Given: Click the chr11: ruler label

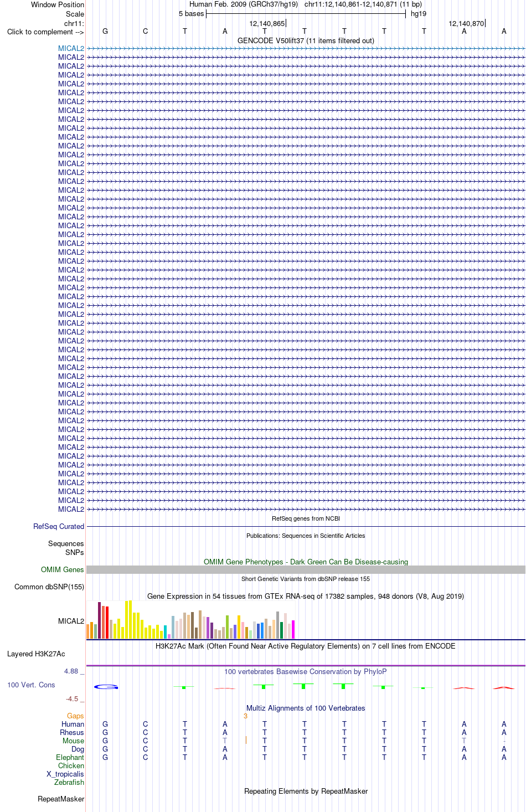Looking at the screenshot, I should pyautogui.click(x=74, y=23).
